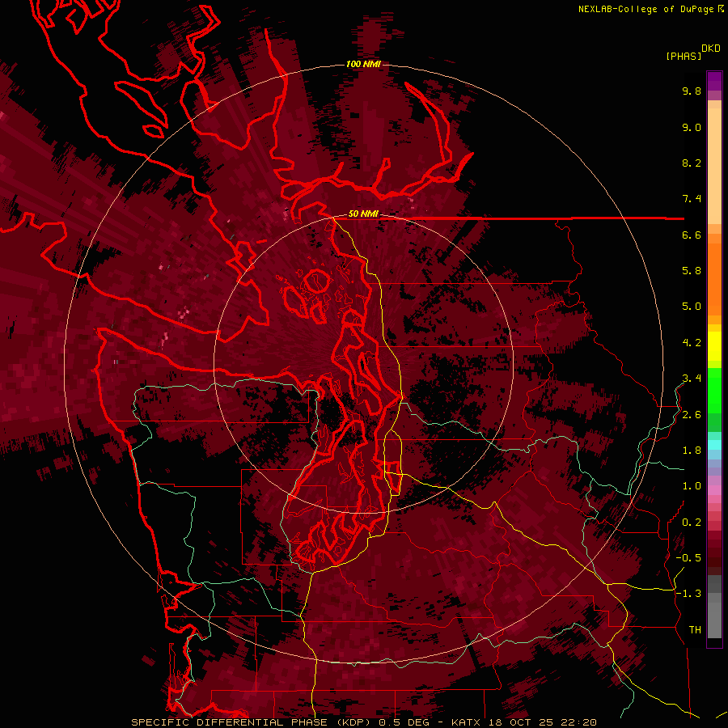Click the 0.5 DEG elevation angle text

404,722
